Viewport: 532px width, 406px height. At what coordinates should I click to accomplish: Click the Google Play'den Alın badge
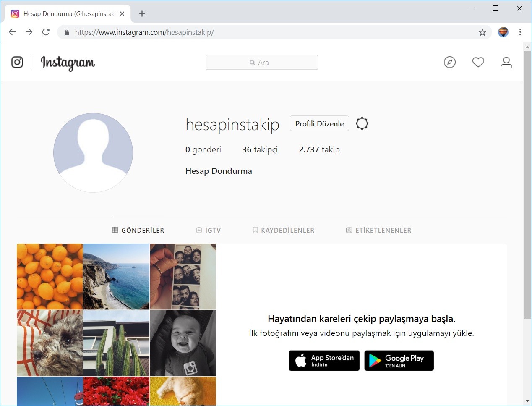coord(399,361)
